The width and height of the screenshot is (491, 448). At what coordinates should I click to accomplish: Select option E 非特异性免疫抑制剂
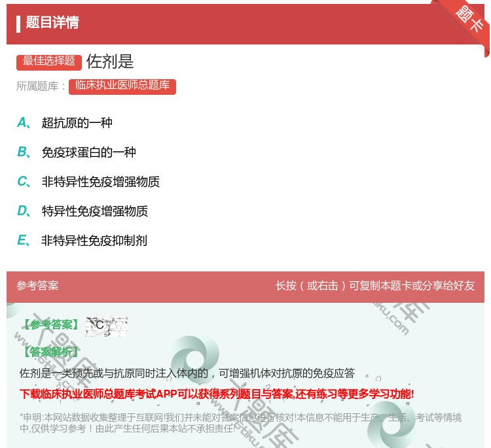coord(82,240)
